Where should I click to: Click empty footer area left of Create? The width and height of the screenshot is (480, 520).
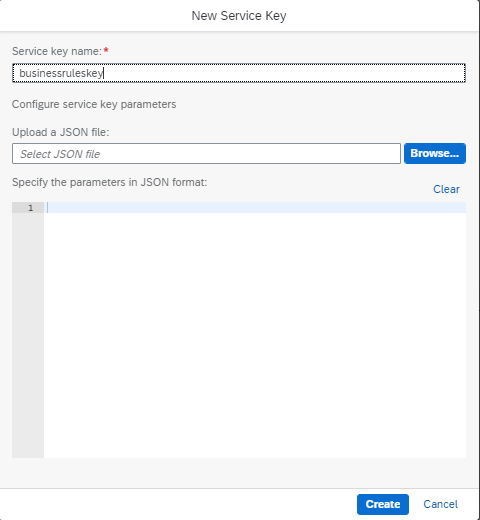click(177, 504)
